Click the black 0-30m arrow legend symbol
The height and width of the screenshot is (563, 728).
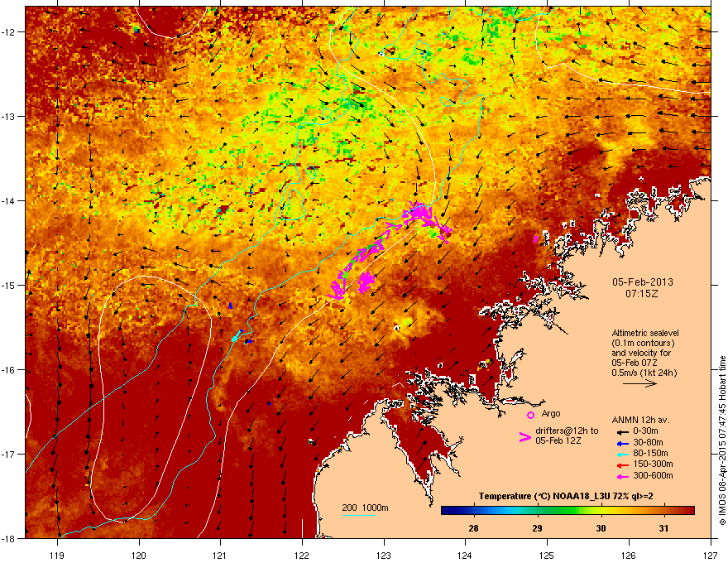[623, 431]
